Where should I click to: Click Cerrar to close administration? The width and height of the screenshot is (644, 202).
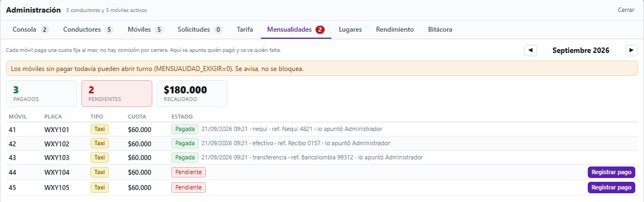[x=626, y=10]
